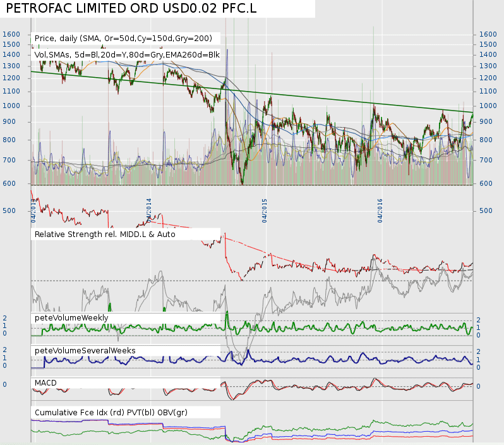Click the 800 price label on right axis
Viewport: 504px width, 445px height.
[486, 140]
